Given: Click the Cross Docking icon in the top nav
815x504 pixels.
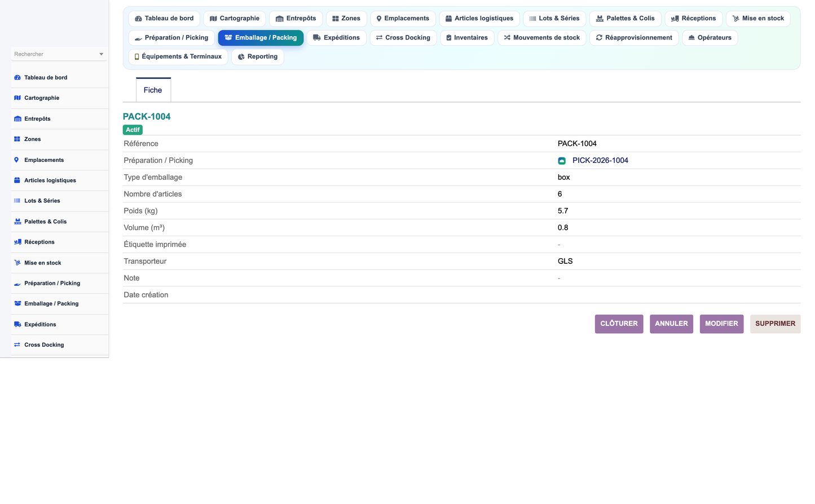Looking at the screenshot, I should pos(380,38).
